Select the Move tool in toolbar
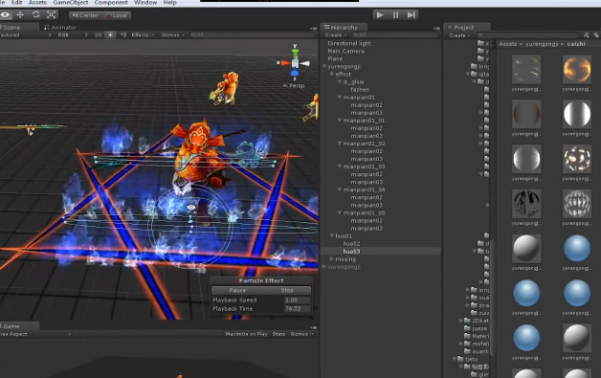 pos(20,15)
